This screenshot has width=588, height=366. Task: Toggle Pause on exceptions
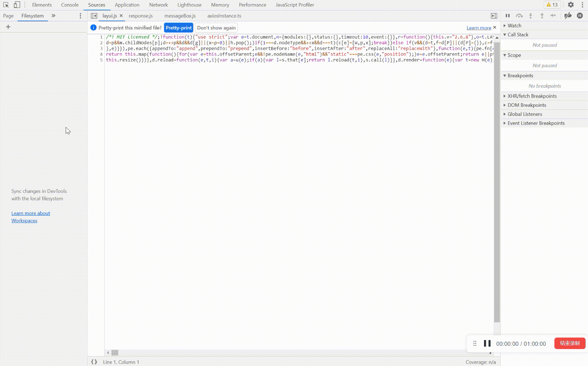click(x=579, y=16)
